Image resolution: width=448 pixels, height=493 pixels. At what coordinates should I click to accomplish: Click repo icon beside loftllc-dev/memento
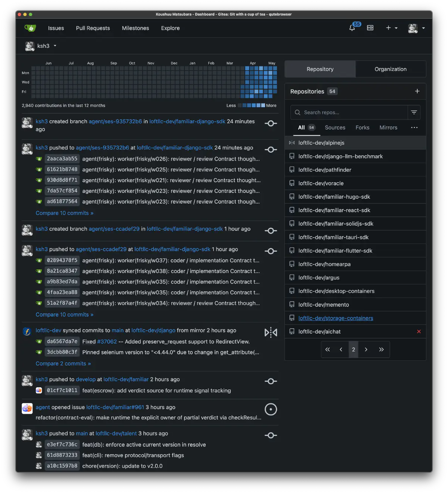(292, 304)
